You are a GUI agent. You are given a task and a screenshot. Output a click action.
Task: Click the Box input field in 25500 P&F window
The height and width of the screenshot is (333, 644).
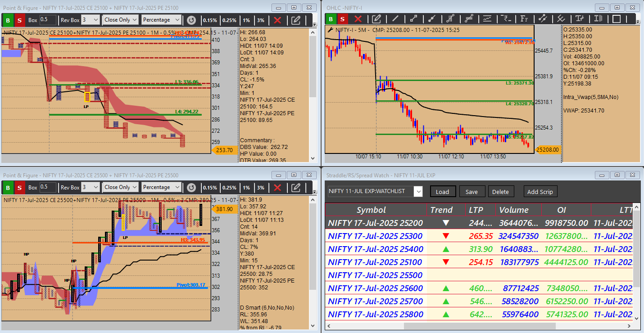click(x=48, y=187)
